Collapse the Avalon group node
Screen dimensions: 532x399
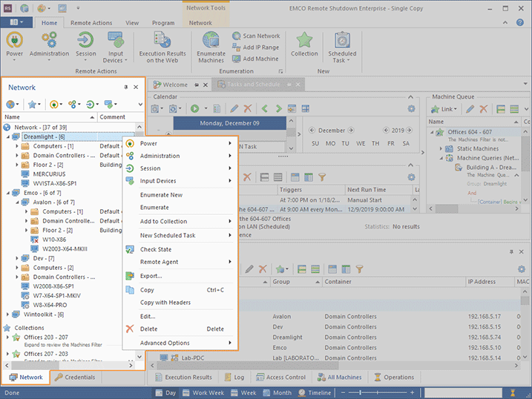click(17, 201)
